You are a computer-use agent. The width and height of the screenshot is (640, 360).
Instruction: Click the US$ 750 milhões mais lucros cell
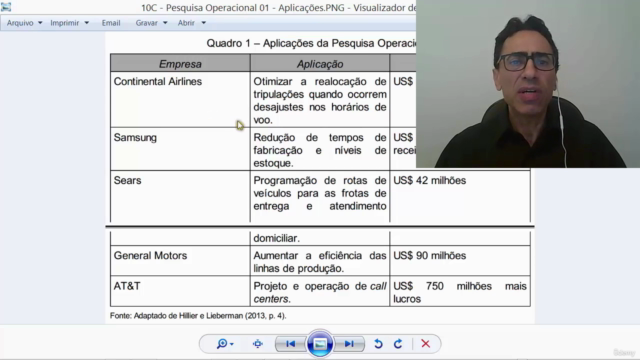click(460, 292)
